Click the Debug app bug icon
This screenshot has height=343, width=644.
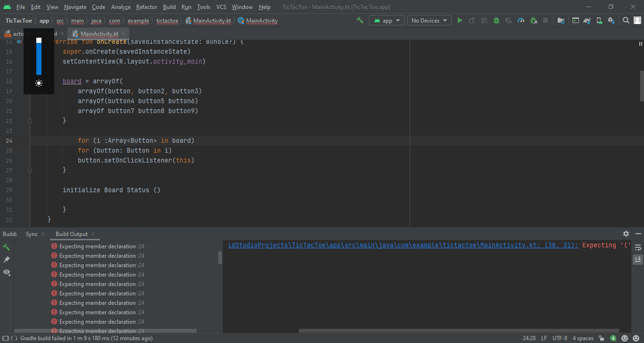pos(496,21)
